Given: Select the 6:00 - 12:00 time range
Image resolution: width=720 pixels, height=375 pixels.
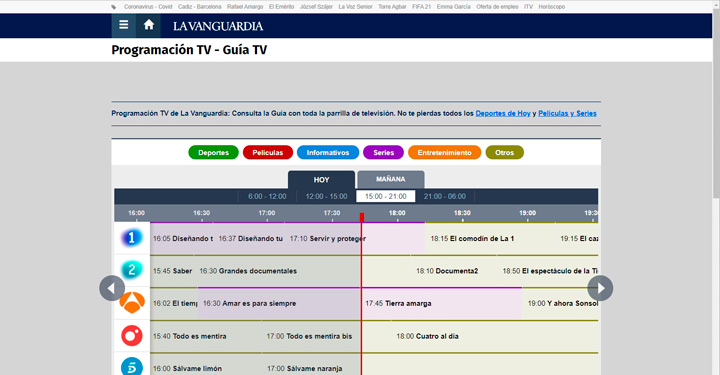Looking at the screenshot, I should point(267,196).
